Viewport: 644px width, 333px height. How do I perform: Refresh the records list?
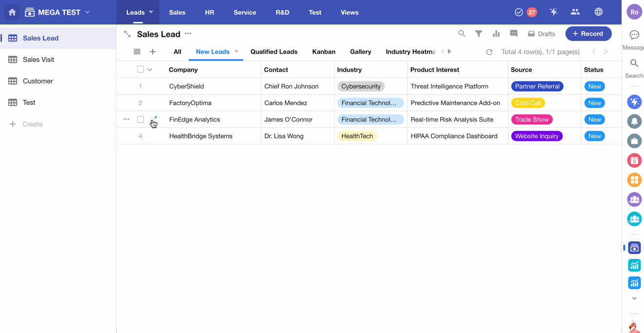(489, 52)
